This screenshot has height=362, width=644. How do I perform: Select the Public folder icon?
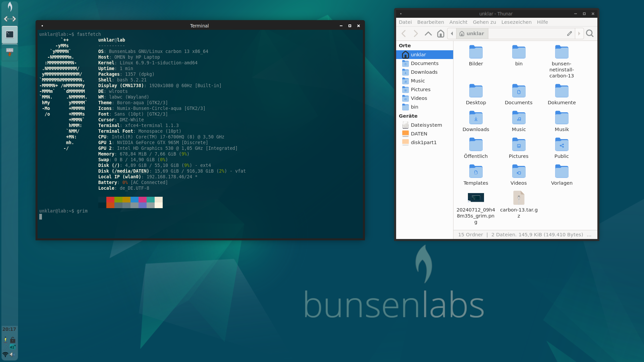pos(561,145)
